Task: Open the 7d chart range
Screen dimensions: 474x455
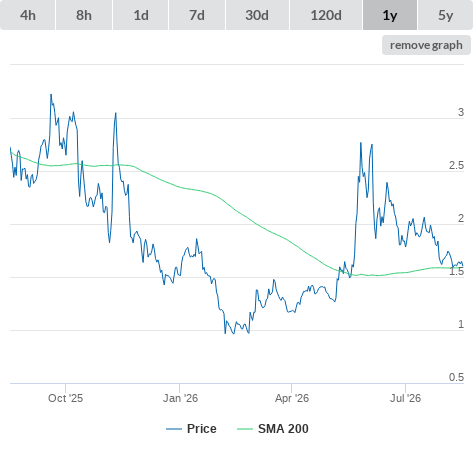Action: click(x=197, y=15)
